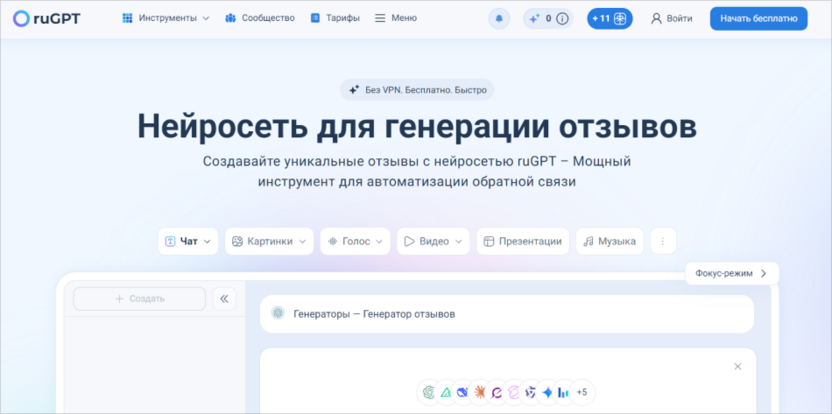Screen dimensions: 832x414
Task: Click the Войти login link
Action: click(672, 19)
